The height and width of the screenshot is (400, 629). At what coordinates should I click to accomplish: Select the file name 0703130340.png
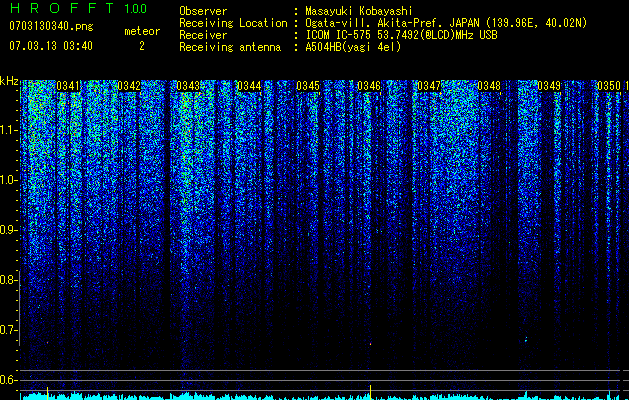click(x=51, y=26)
